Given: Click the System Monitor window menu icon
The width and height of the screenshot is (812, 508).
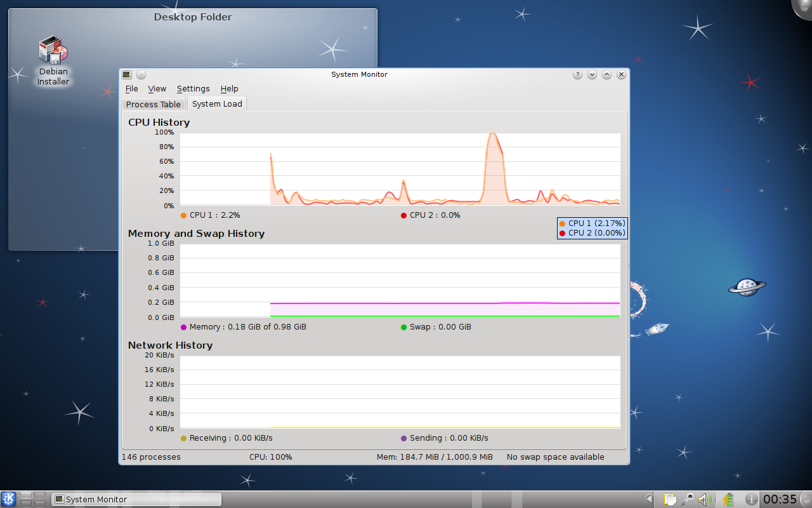Looking at the screenshot, I should click(127, 74).
